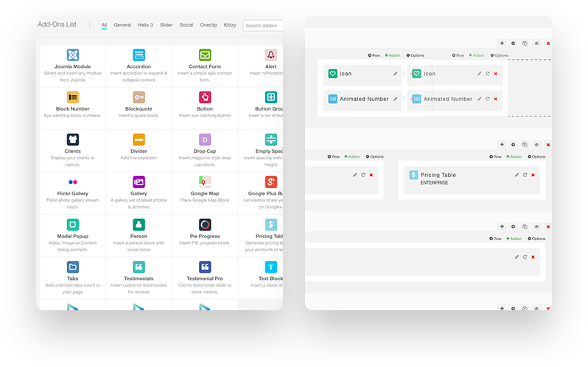Delete the row containing Pricing Table
The height and width of the screenshot is (367, 588).
pyautogui.click(x=548, y=144)
